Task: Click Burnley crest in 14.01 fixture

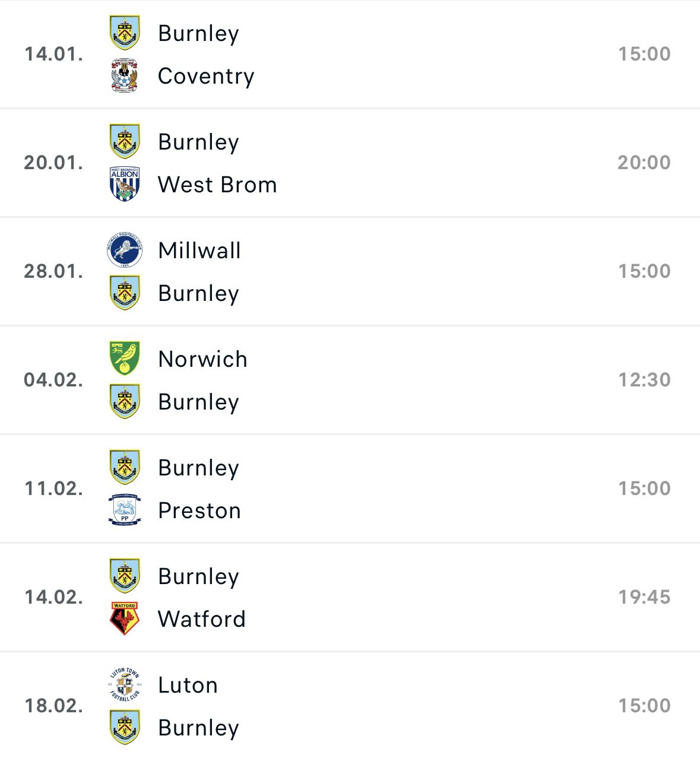Action: [125, 33]
